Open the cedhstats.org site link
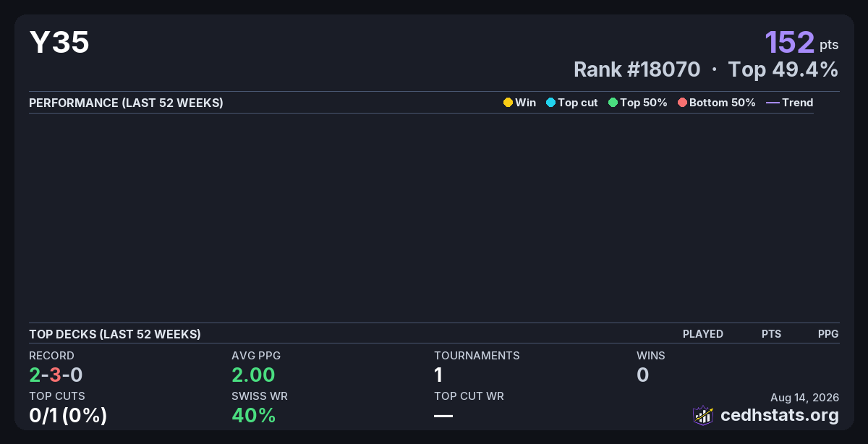Image resolution: width=868 pixels, height=444 pixels. point(780,415)
